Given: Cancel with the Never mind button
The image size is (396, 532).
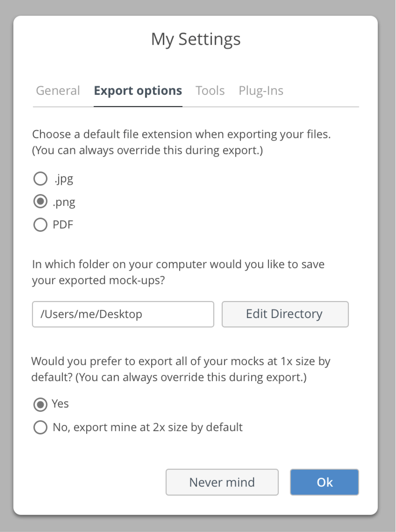Looking at the screenshot, I should (222, 482).
